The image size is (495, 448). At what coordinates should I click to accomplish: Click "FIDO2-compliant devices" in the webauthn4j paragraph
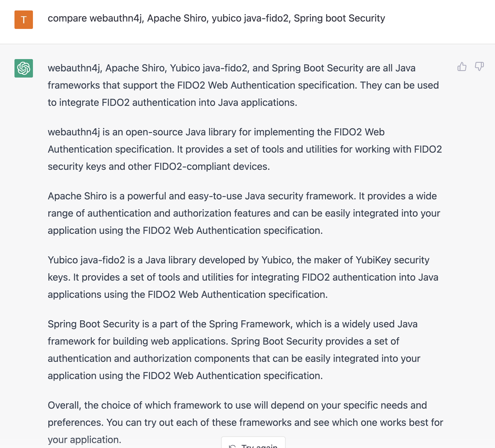click(212, 167)
